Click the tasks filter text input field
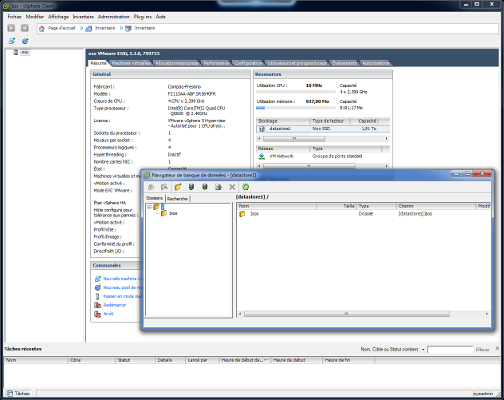The width and height of the screenshot is (504, 400). (450, 350)
